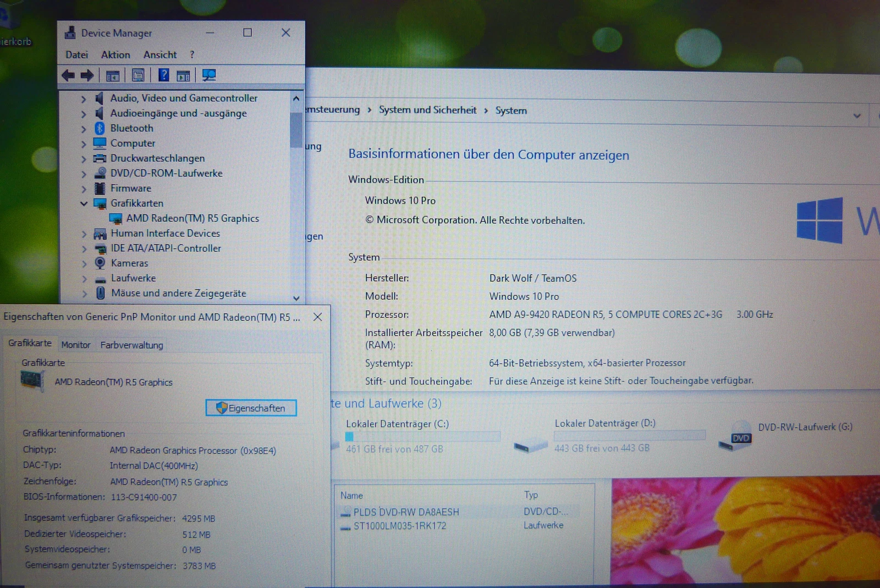The image size is (880, 588).
Task: Click the Typ column header
Action: click(531, 494)
